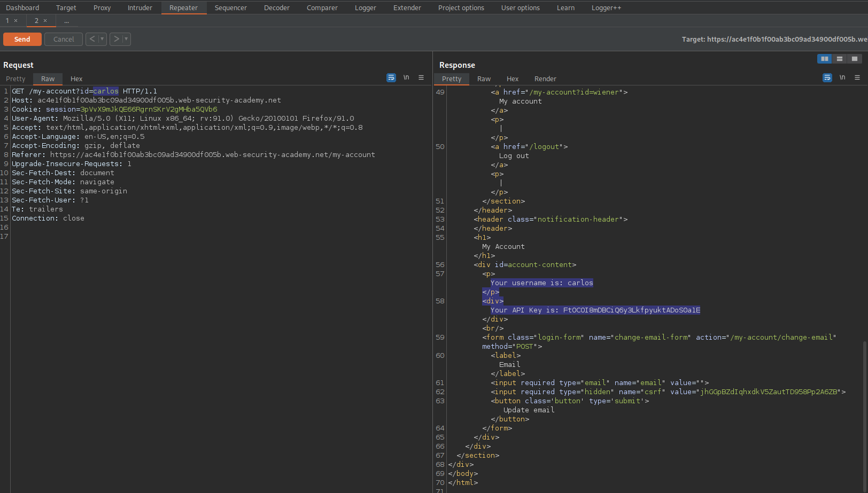This screenshot has width=868, height=493.
Task: Open the User options tab
Action: tap(521, 7)
